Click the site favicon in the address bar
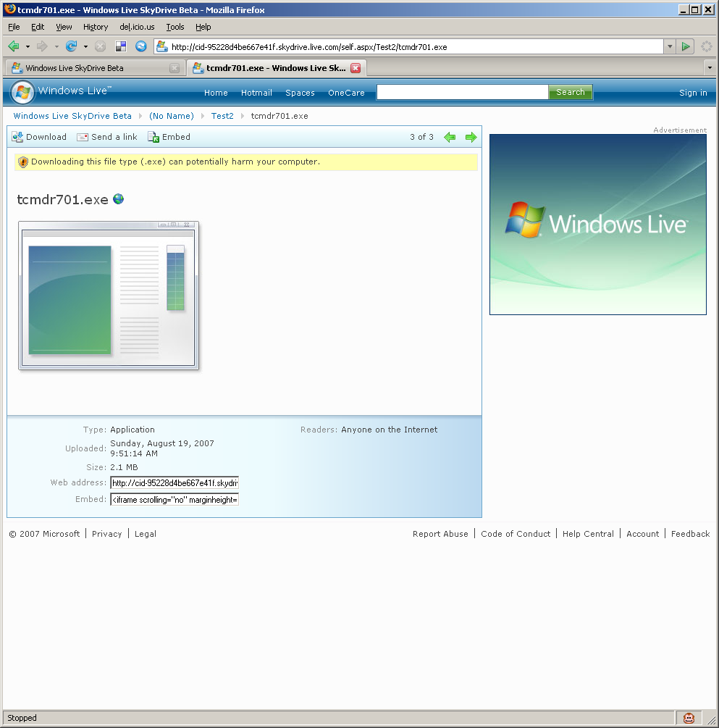 pos(161,46)
